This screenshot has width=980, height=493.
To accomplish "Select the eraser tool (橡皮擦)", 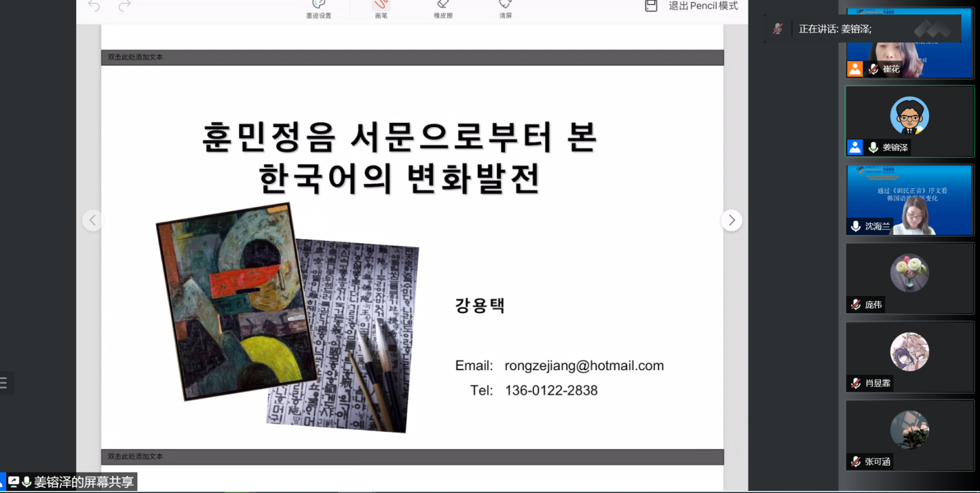I will (x=443, y=7).
